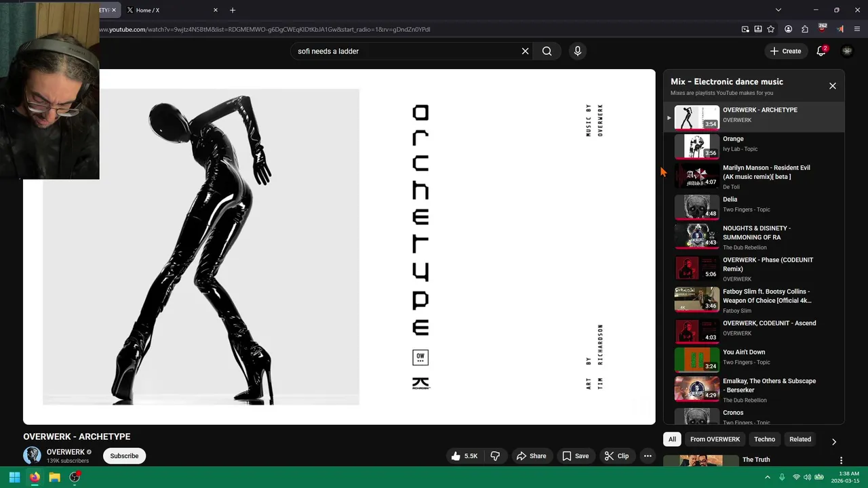868x488 pixels.
Task: Click Firefox icon in taskbar
Action: [35, 477]
